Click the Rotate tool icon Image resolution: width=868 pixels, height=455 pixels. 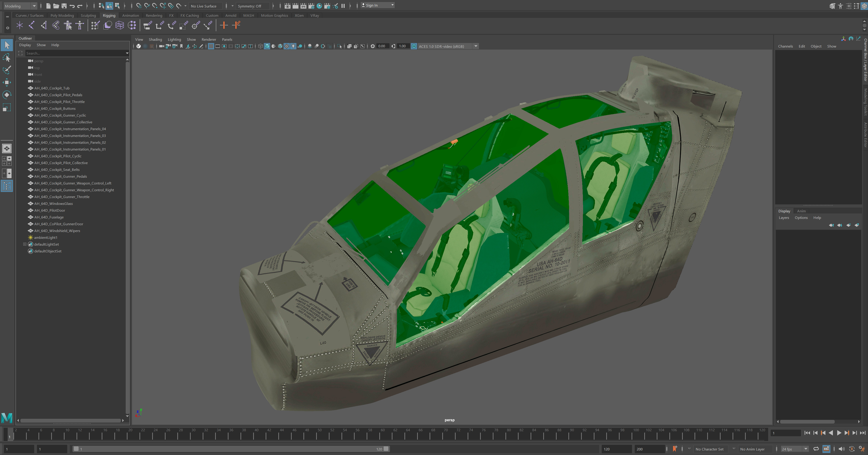point(7,95)
